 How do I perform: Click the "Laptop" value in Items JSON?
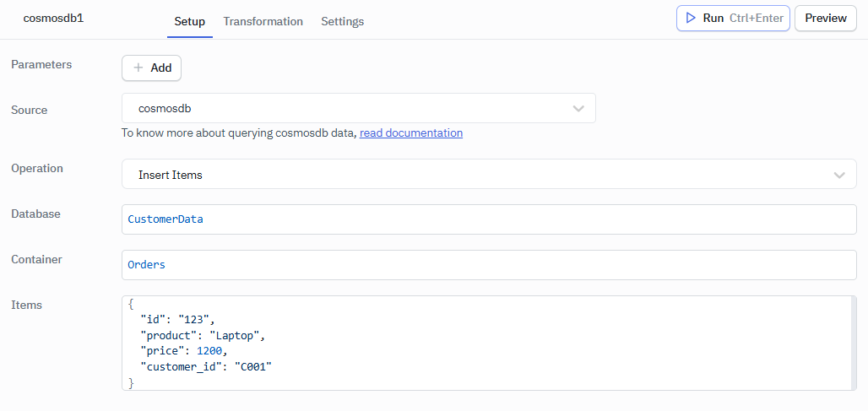click(x=237, y=335)
